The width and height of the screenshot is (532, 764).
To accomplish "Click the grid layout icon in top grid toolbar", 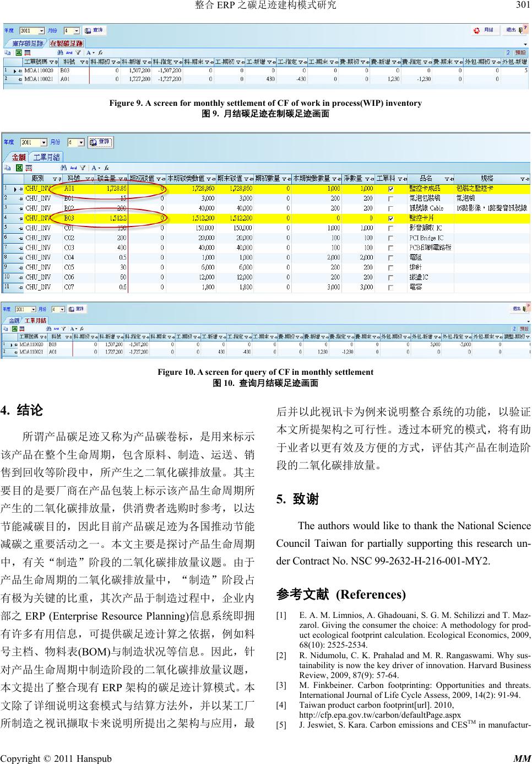I will click(x=28, y=52).
